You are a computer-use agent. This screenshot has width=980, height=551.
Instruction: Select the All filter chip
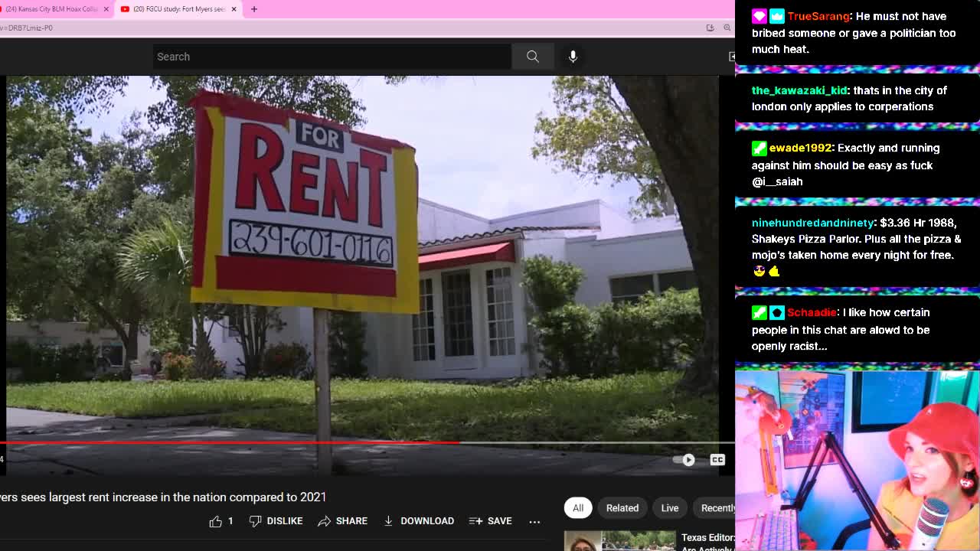click(578, 508)
